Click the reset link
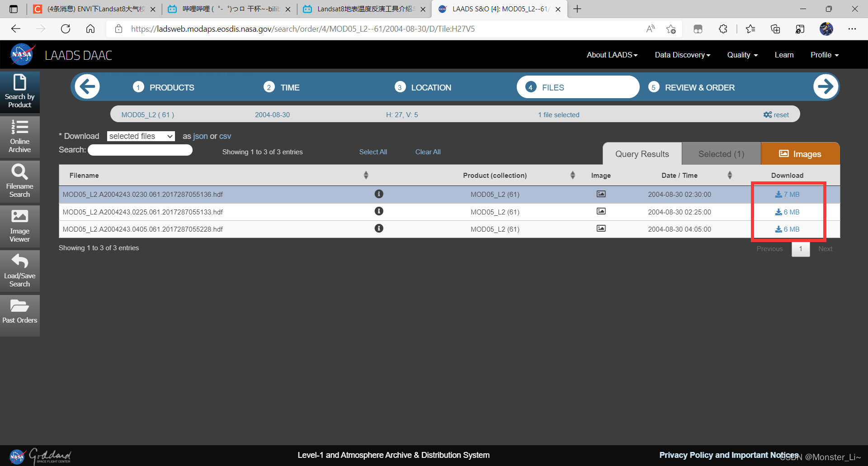 pos(776,115)
